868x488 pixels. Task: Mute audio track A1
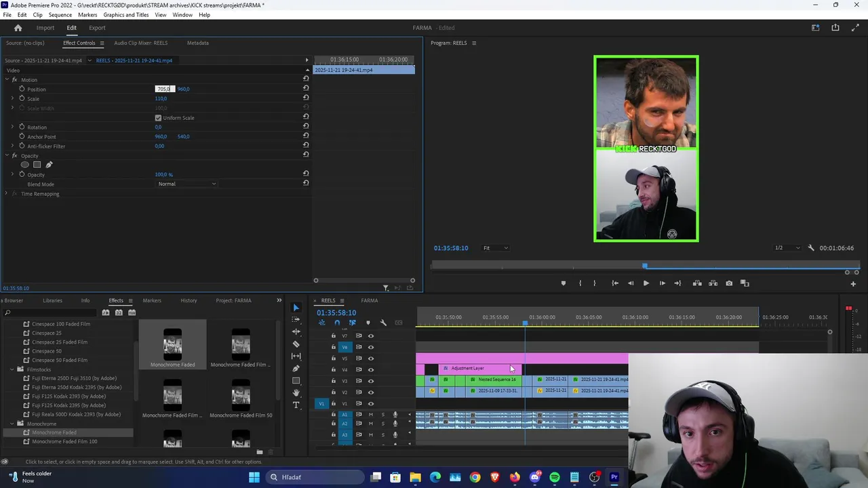[370, 415]
